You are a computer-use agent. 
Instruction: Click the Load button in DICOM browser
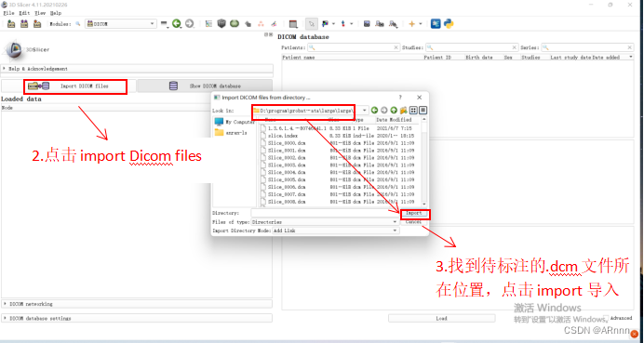point(441,318)
